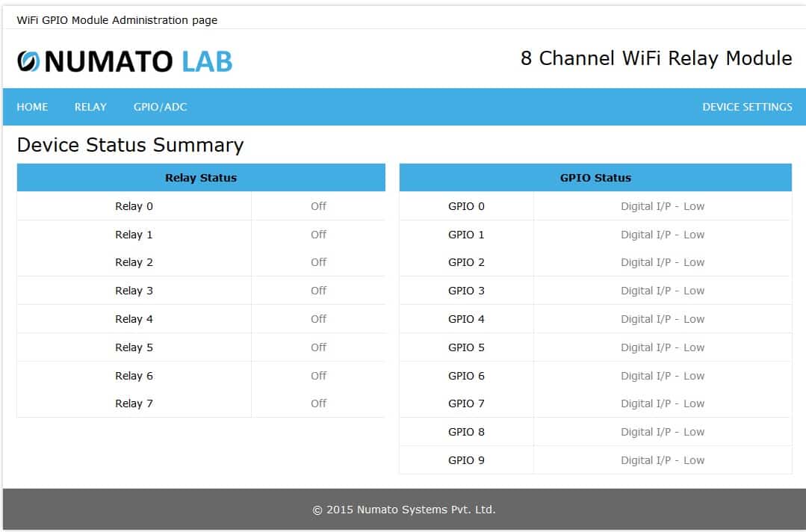This screenshot has height=532, width=806.
Task: Toggle Relay 7 status cell
Action: [318, 403]
